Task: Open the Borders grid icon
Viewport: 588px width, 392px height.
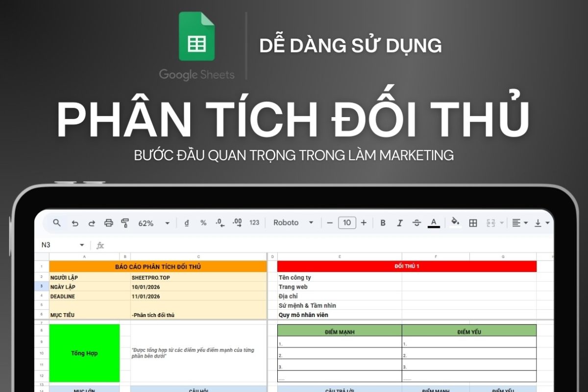Action: pos(473,223)
